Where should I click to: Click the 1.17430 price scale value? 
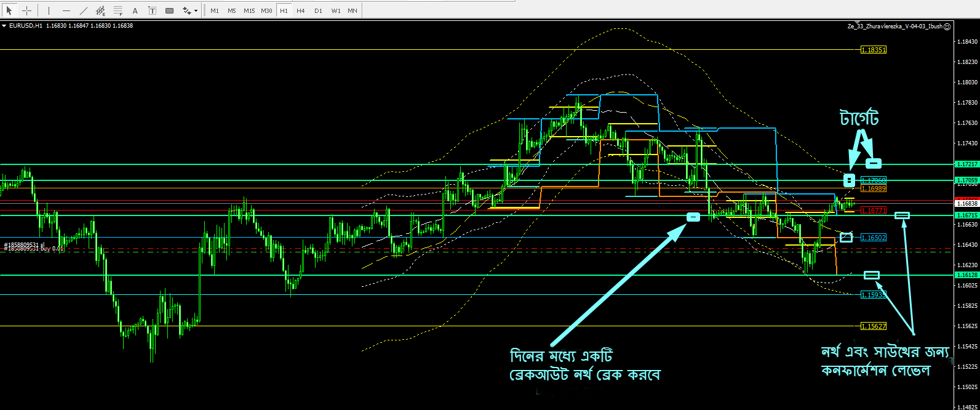[x=968, y=143]
